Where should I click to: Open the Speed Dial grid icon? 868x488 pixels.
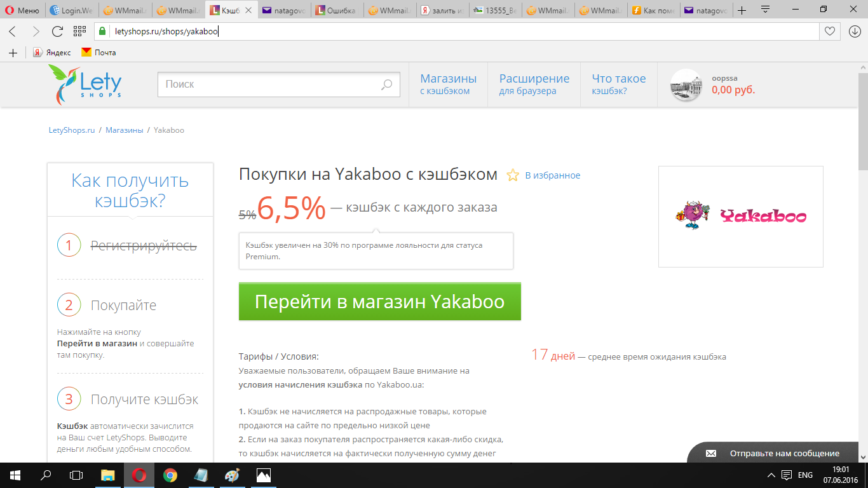pos(79,31)
